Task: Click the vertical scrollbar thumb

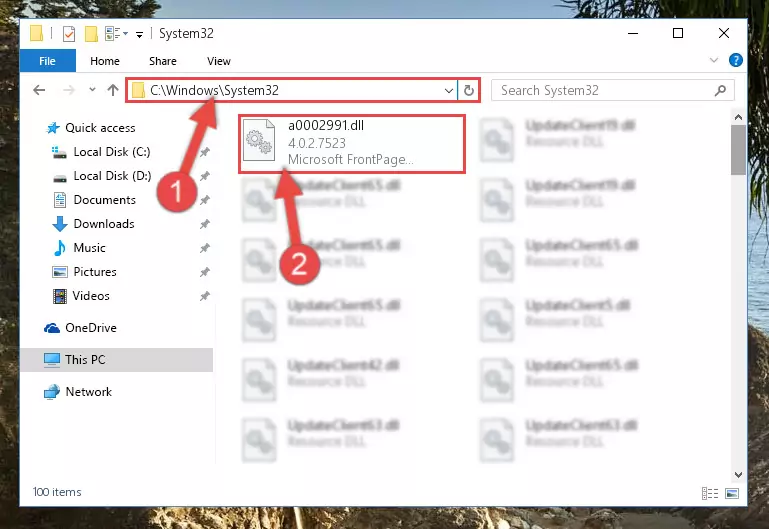Action: tap(738, 150)
